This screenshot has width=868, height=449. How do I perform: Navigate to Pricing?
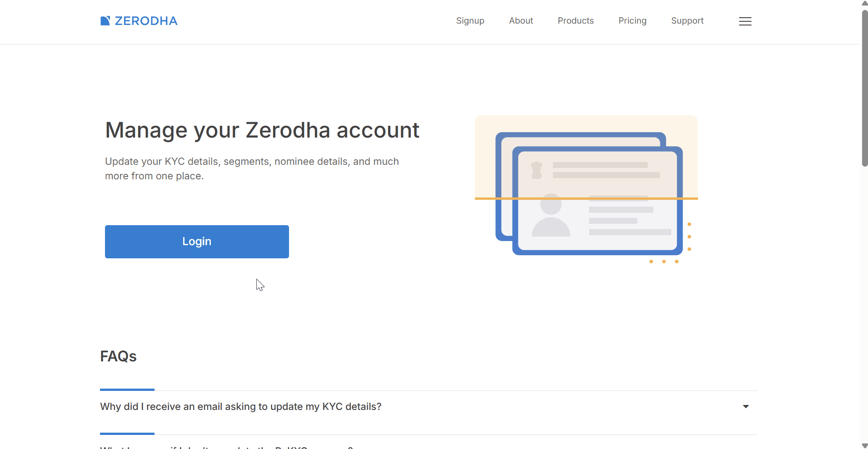click(x=632, y=21)
